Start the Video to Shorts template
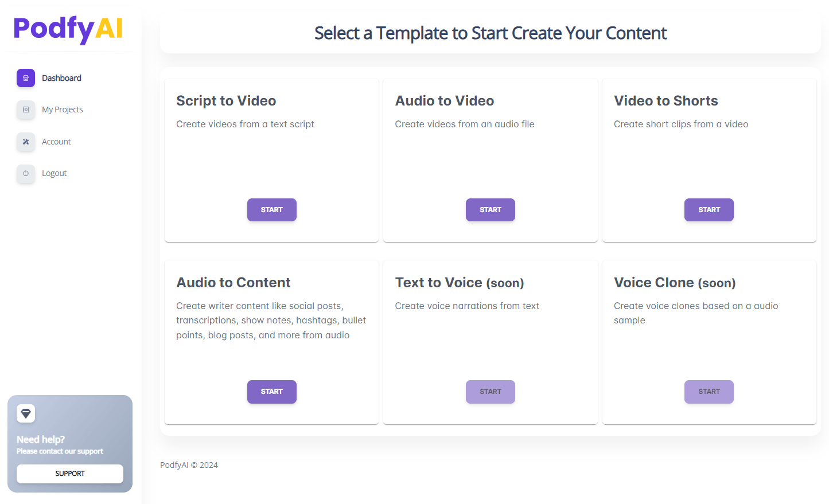Image resolution: width=829 pixels, height=504 pixels. 709,210
